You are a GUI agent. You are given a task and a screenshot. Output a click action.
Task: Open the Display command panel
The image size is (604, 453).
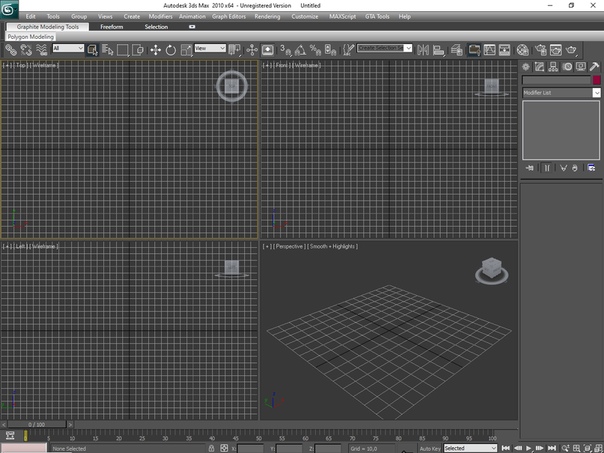[x=581, y=67]
